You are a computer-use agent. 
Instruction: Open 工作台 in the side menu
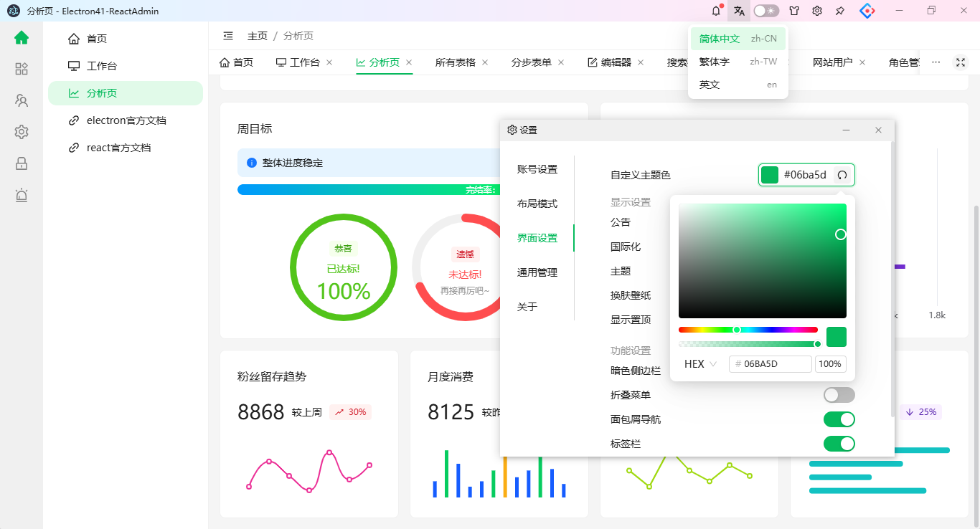coord(126,66)
